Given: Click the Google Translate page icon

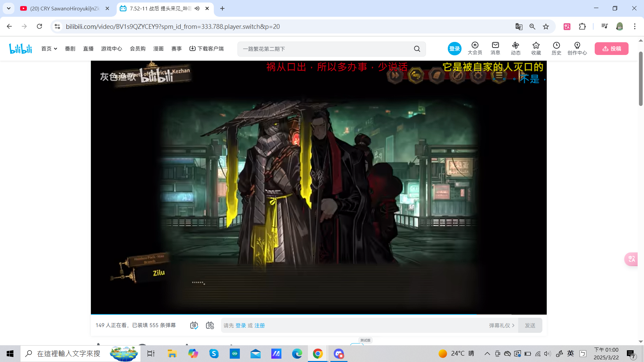Looking at the screenshot, I should click(x=519, y=26).
